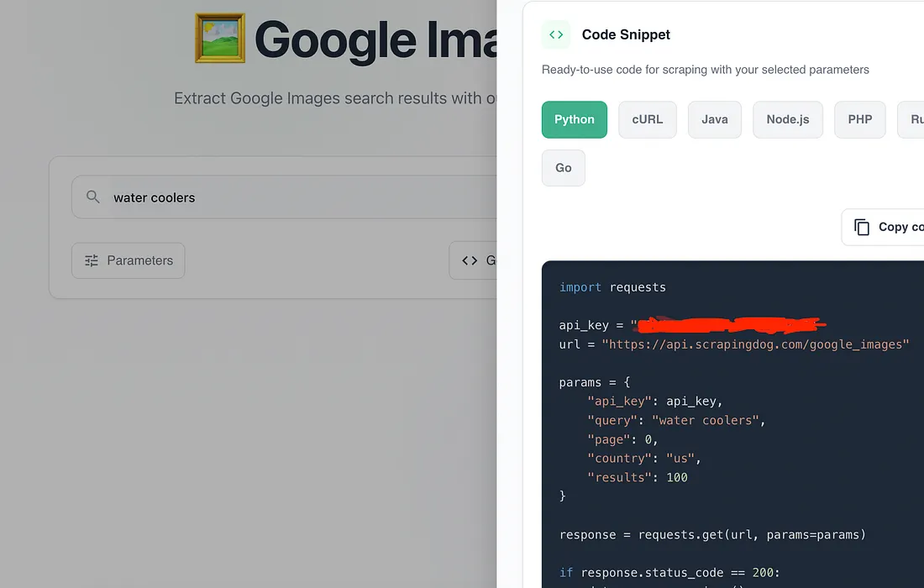924x588 pixels.
Task: Open Parameters via the sliders icon
Action: 92,260
